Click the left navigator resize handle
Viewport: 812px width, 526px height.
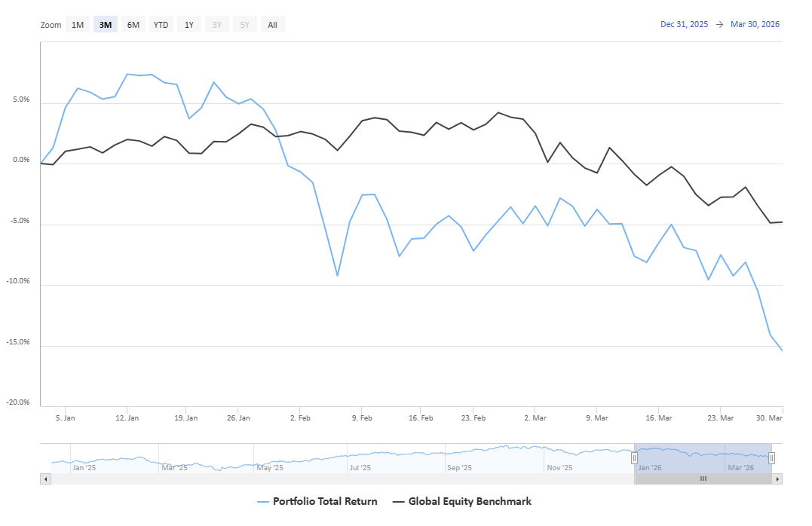click(636, 457)
